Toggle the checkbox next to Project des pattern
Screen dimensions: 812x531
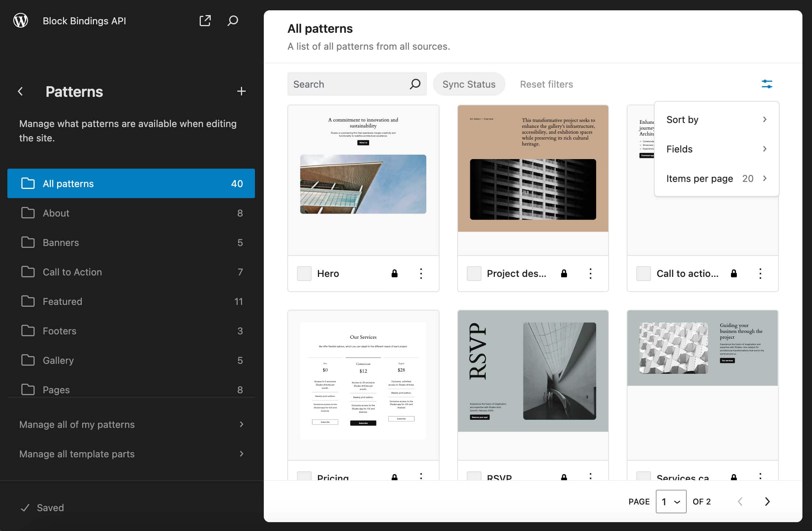[474, 273]
